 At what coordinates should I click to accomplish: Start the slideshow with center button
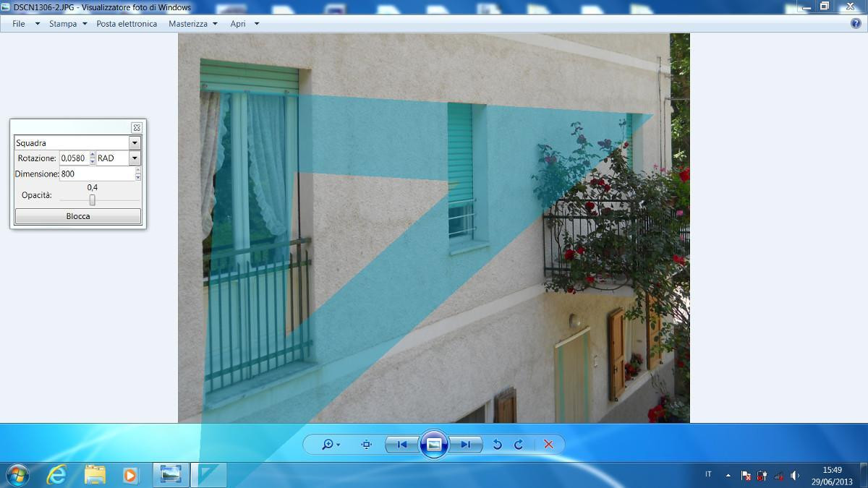pos(434,445)
